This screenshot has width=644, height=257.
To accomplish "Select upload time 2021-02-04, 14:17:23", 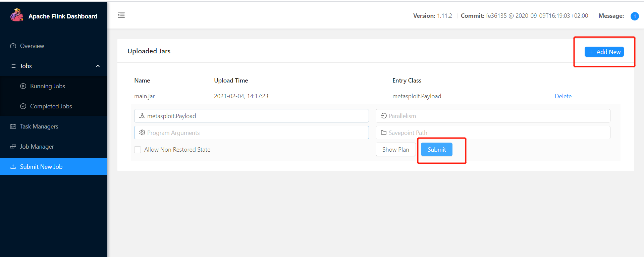I will [x=241, y=96].
